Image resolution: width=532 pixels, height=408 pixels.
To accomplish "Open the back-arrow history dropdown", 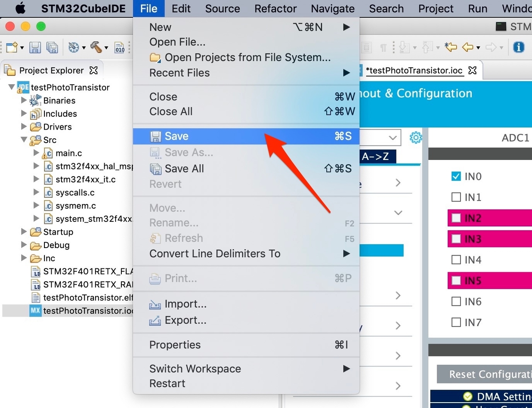I will 478,47.
